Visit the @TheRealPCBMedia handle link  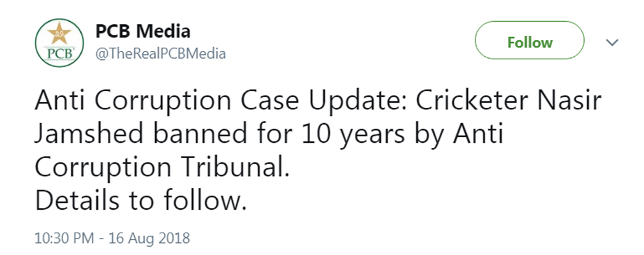click(x=161, y=54)
